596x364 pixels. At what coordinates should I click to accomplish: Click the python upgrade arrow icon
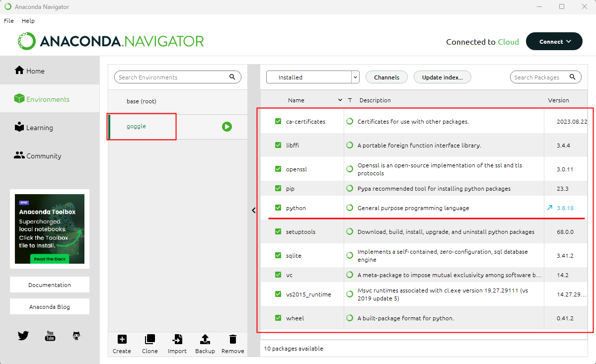point(550,208)
